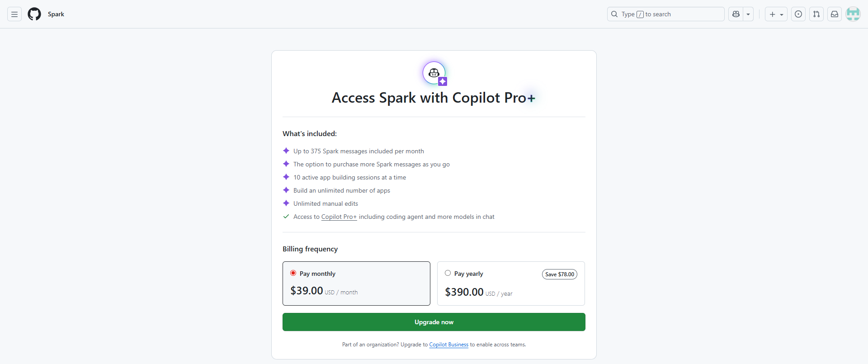This screenshot has width=868, height=364.
Task: Expand the create new dropdown arrow
Action: pos(782,14)
